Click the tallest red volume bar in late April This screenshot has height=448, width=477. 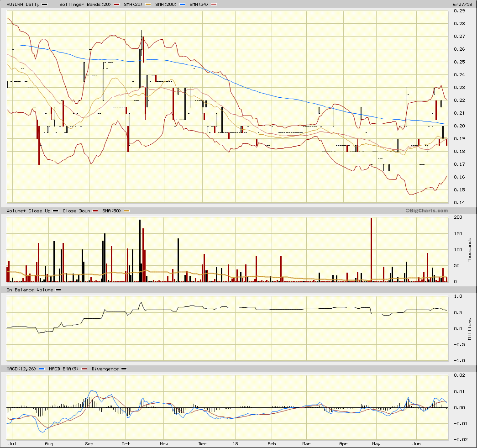[x=371, y=250]
